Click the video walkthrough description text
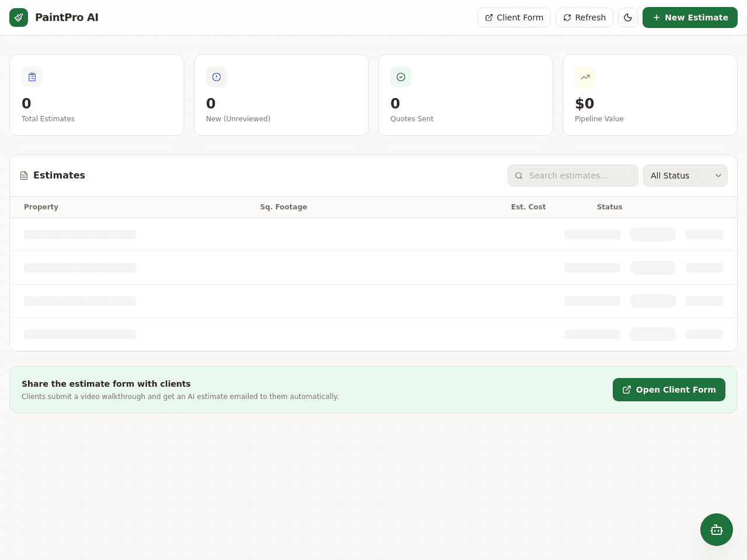Image resolution: width=747 pixels, height=560 pixels. [180, 397]
